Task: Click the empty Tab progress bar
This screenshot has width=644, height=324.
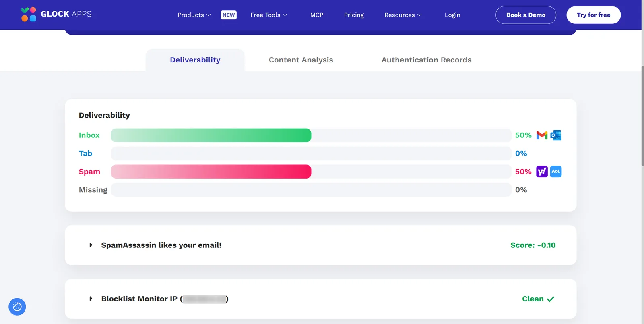Action: 311,154
